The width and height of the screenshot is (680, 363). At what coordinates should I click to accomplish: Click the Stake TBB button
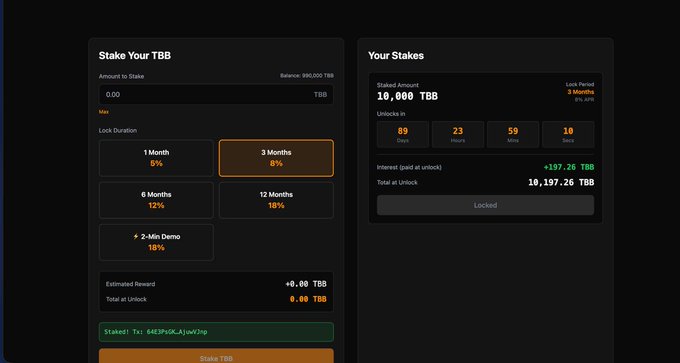pyautogui.click(x=216, y=356)
